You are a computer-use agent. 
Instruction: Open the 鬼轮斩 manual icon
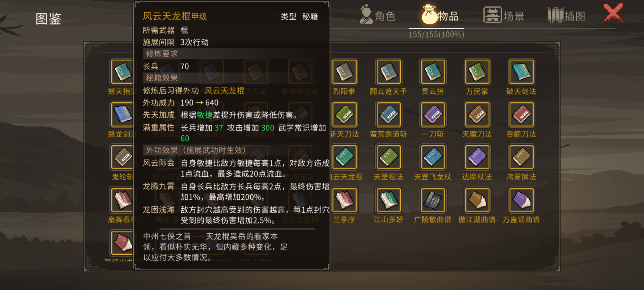122,157
